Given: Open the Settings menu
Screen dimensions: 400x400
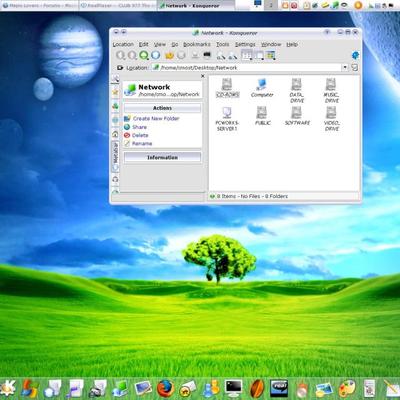Looking at the screenshot, I should [x=245, y=44].
